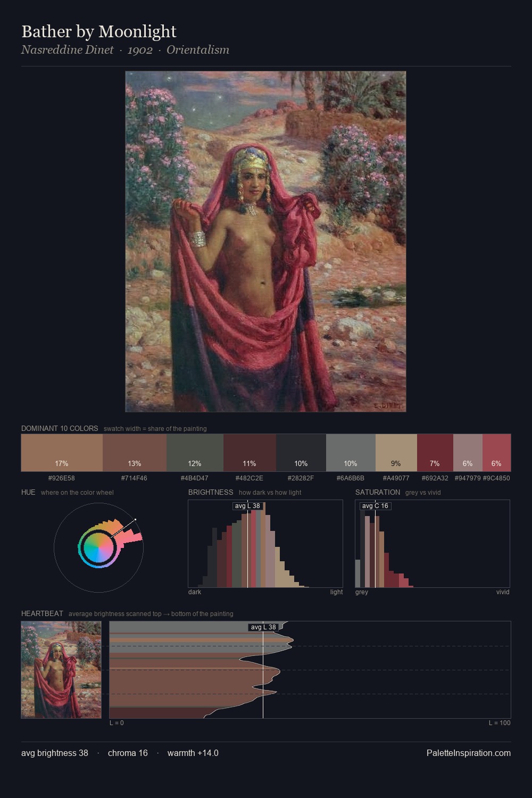532x798 pixels.
Task: Click the saturation histogram chart
Action: (x=433, y=544)
